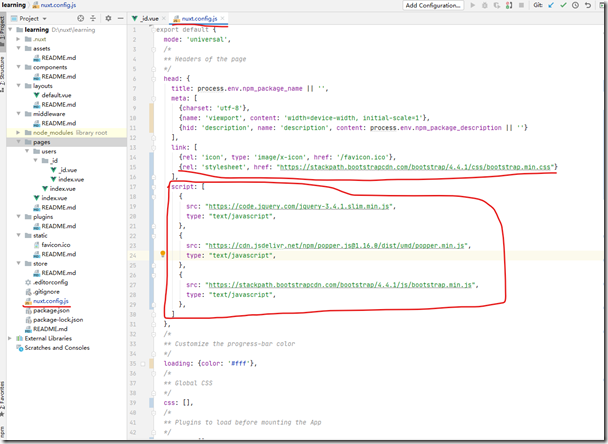Select .gitignore in project tree

pyautogui.click(x=47, y=292)
